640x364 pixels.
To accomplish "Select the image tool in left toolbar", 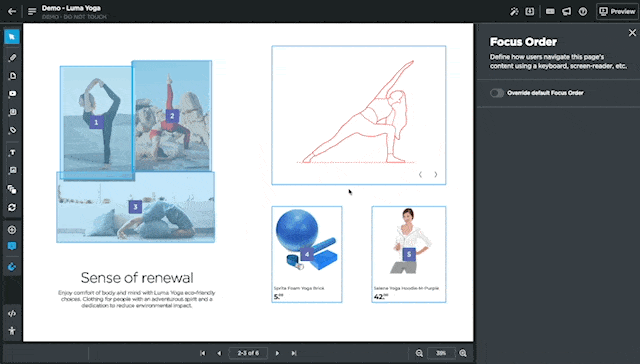I will (x=12, y=170).
